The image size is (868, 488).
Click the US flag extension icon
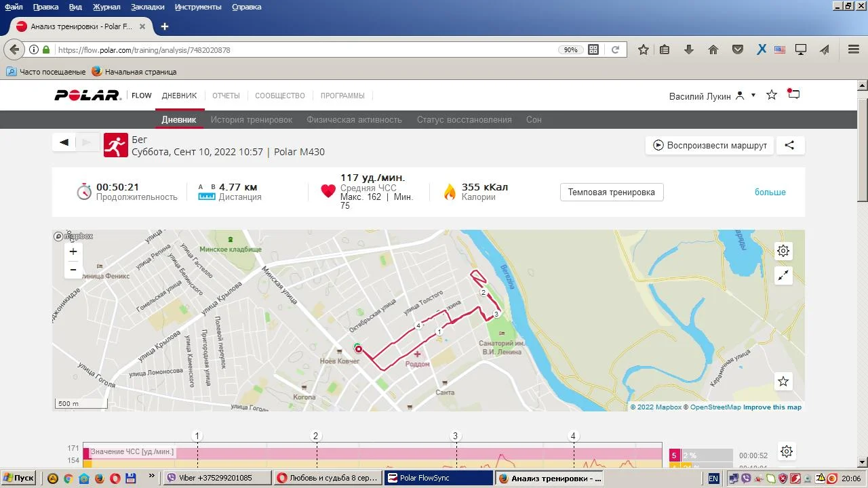pyautogui.click(x=780, y=49)
